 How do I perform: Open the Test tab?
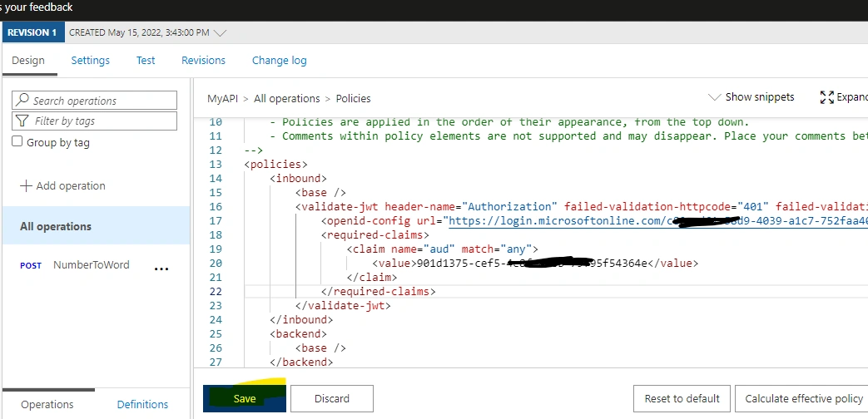coord(146,60)
